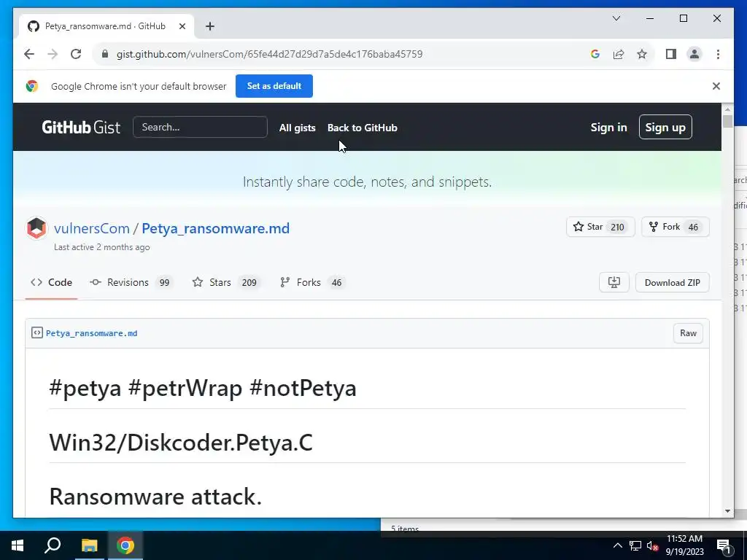Image resolution: width=747 pixels, height=560 pixels.
Task: Open the Google icon in address bar
Action: click(x=595, y=54)
